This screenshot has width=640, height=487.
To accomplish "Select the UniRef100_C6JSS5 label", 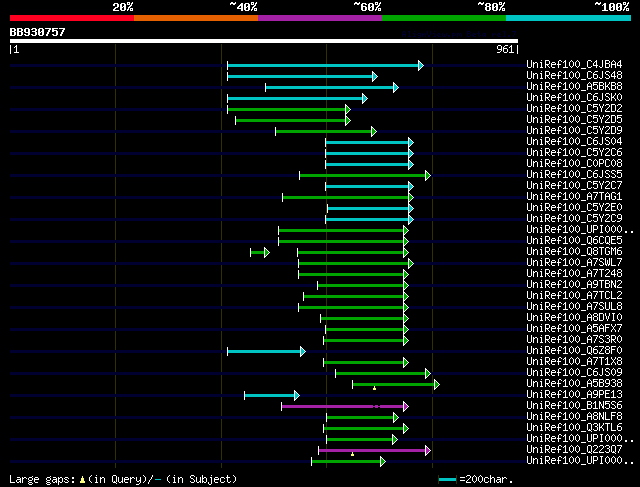I will [574, 175].
